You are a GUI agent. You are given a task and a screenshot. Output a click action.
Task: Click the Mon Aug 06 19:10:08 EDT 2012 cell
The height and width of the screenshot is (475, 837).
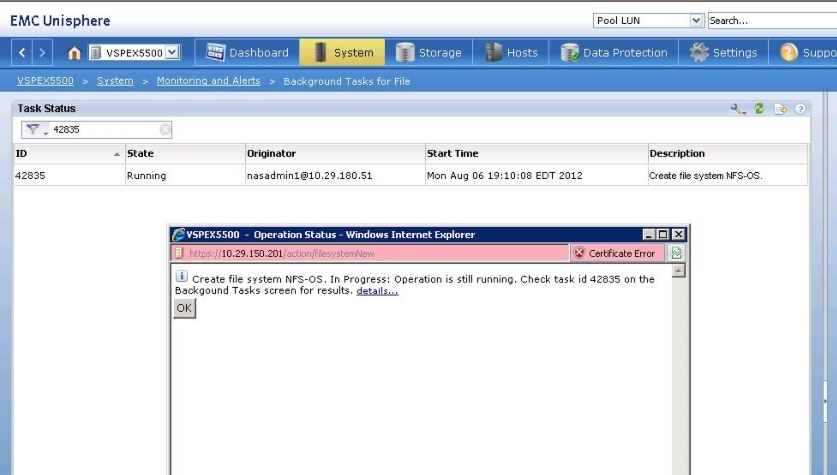pos(536,176)
